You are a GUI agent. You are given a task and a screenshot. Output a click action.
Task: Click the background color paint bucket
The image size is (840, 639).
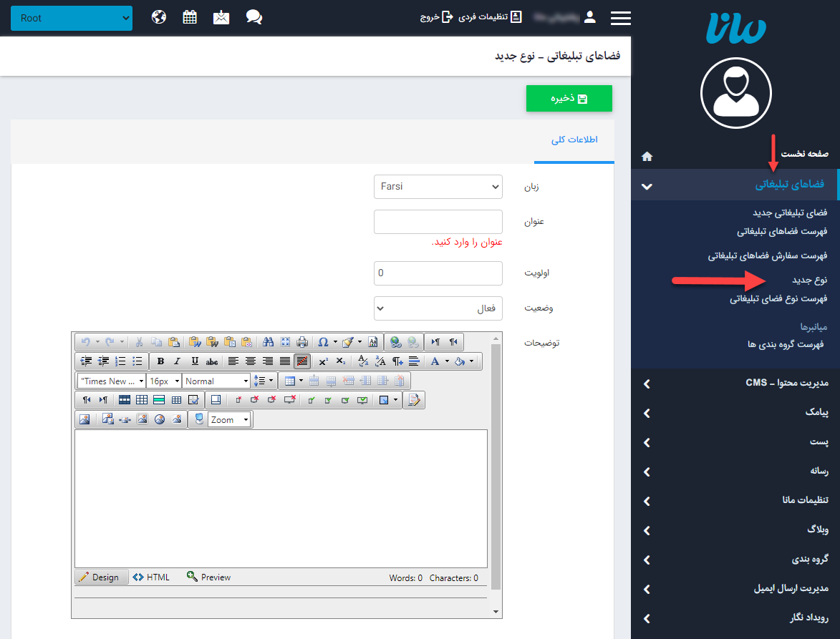pyautogui.click(x=460, y=361)
